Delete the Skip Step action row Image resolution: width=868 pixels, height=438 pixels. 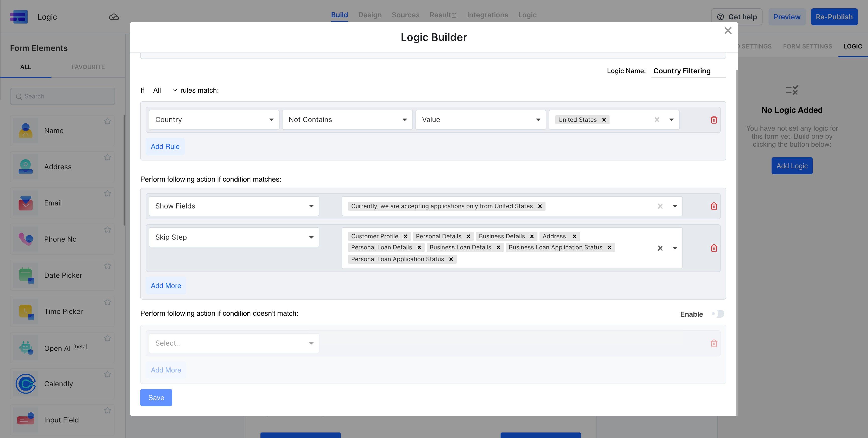pos(714,248)
